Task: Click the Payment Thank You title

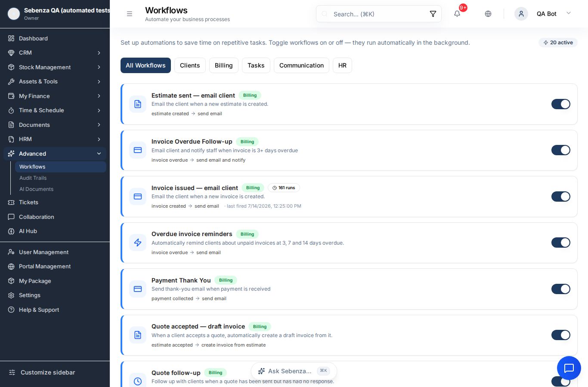Action: click(x=181, y=280)
